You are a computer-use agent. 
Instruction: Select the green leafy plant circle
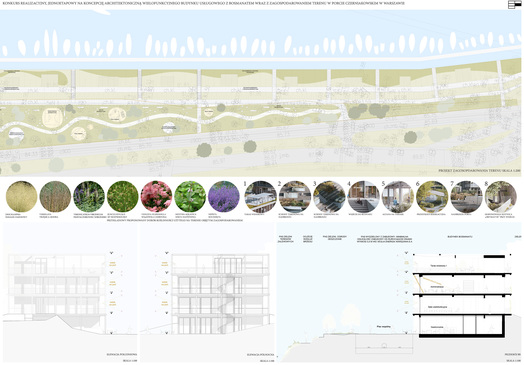coord(190,197)
